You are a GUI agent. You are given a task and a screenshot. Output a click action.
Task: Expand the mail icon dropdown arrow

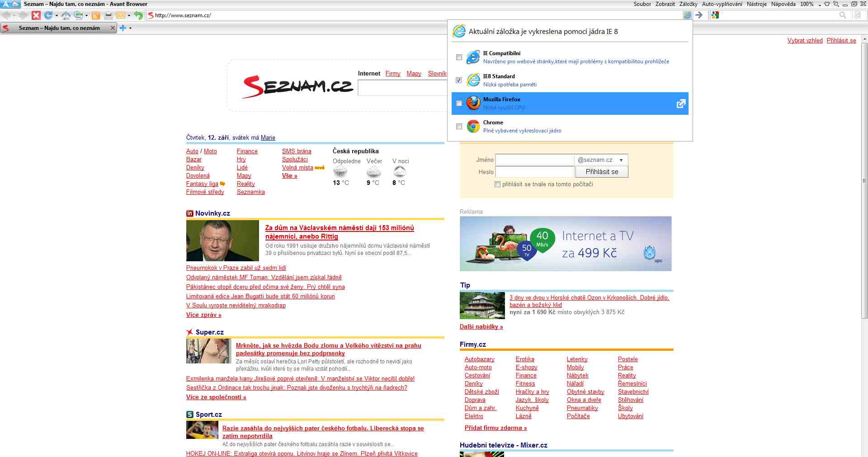pos(129,15)
